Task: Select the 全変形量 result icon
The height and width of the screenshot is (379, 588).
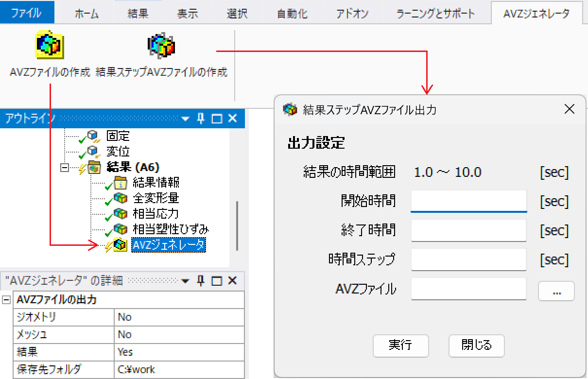Action: coord(120,198)
